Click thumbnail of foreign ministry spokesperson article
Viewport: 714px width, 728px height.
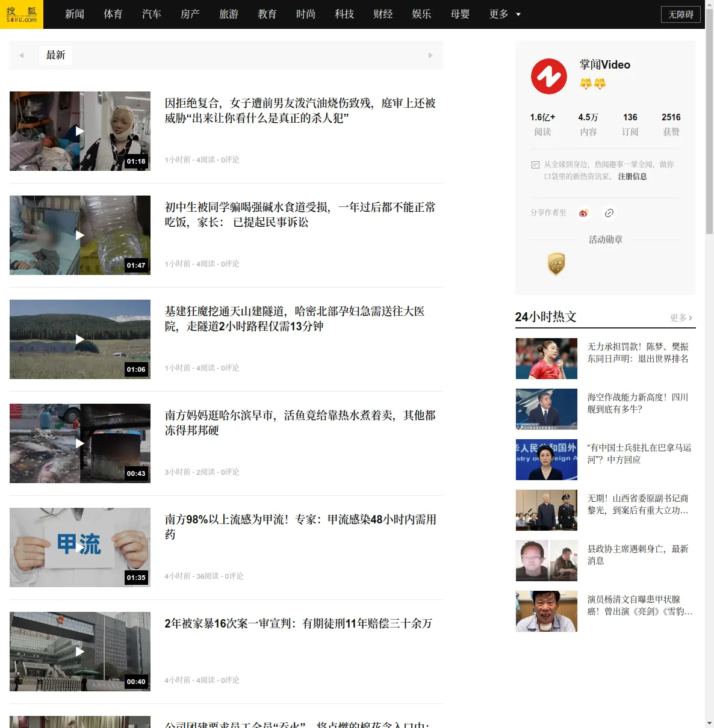pos(547,460)
